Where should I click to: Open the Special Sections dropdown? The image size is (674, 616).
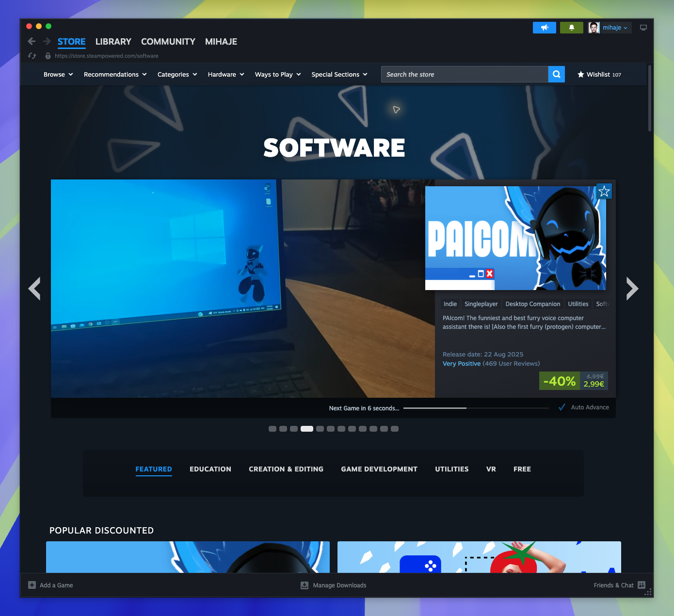(x=339, y=74)
